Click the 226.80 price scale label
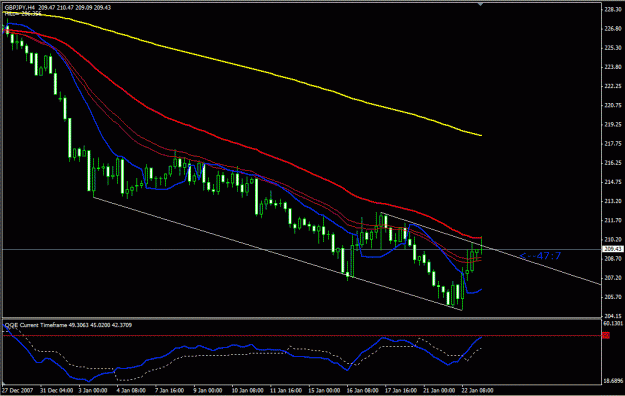This screenshot has height=396, width=625. 613,28
